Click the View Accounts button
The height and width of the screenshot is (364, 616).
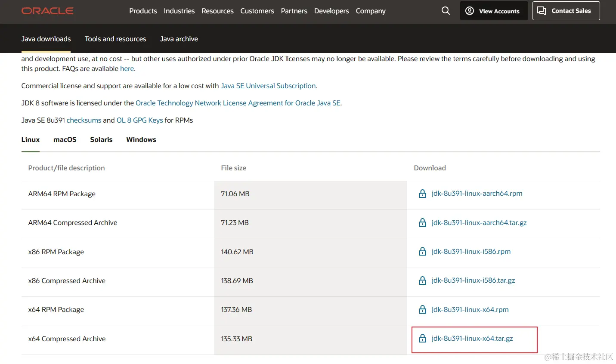[494, 11]
